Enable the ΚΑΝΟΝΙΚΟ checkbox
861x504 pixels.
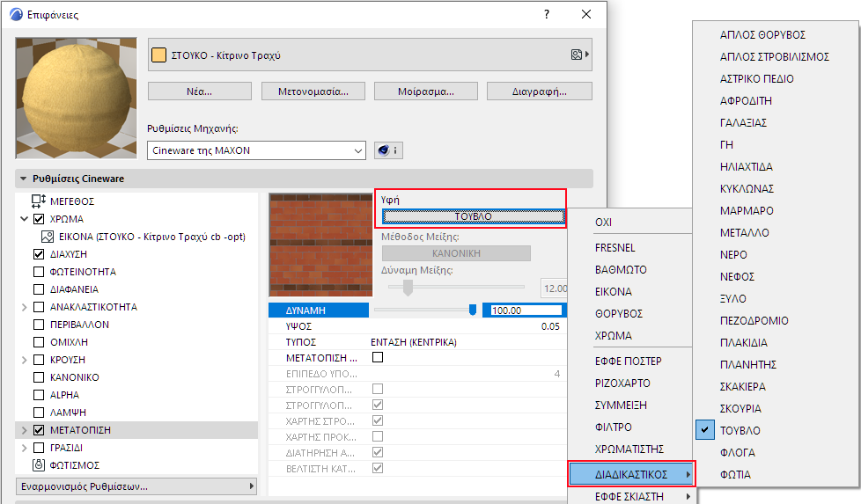tap(39, 377)
